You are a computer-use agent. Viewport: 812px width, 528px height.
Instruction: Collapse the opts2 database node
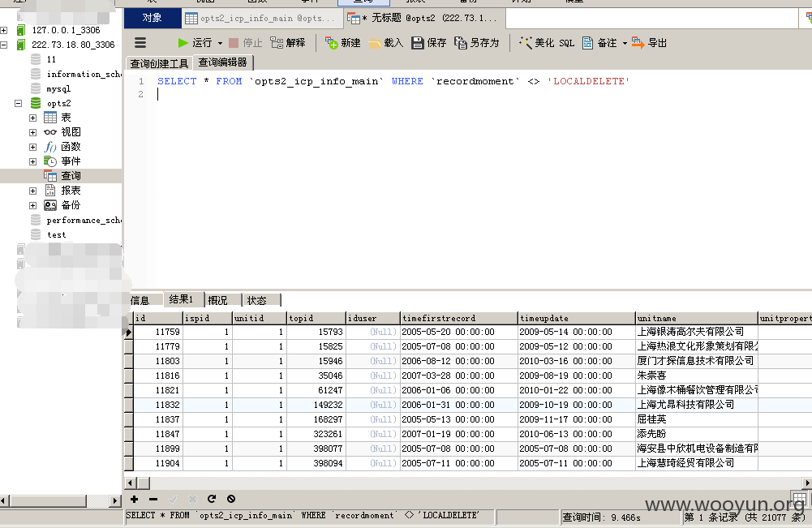click(18, 104)
